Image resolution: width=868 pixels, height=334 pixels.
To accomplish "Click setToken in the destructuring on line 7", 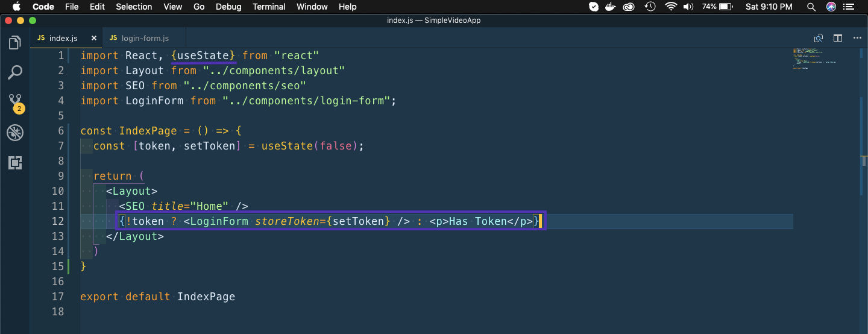I will [210, 146].
